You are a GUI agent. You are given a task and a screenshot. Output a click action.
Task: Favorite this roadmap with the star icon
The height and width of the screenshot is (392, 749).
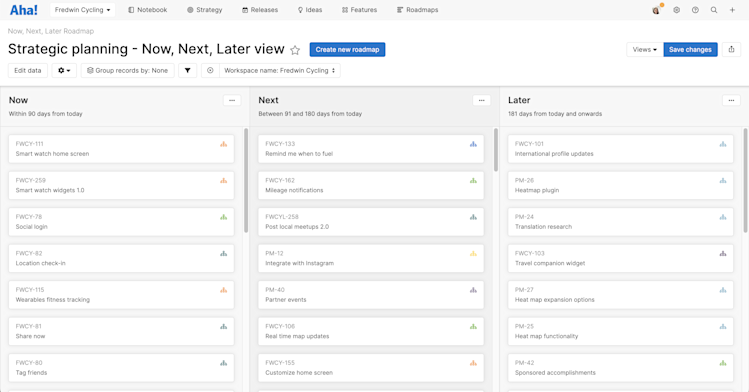pyautogui.click(x=295, y=50)
